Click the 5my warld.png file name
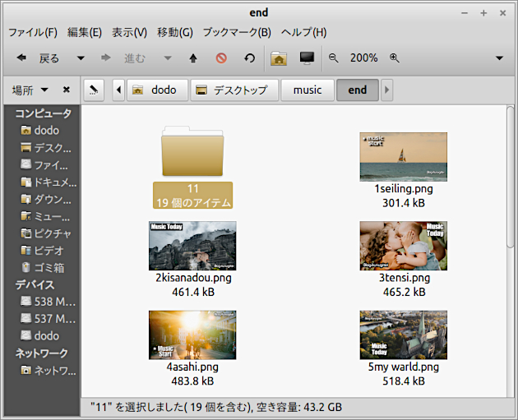 pyautogui.click(x=404, y=367)
